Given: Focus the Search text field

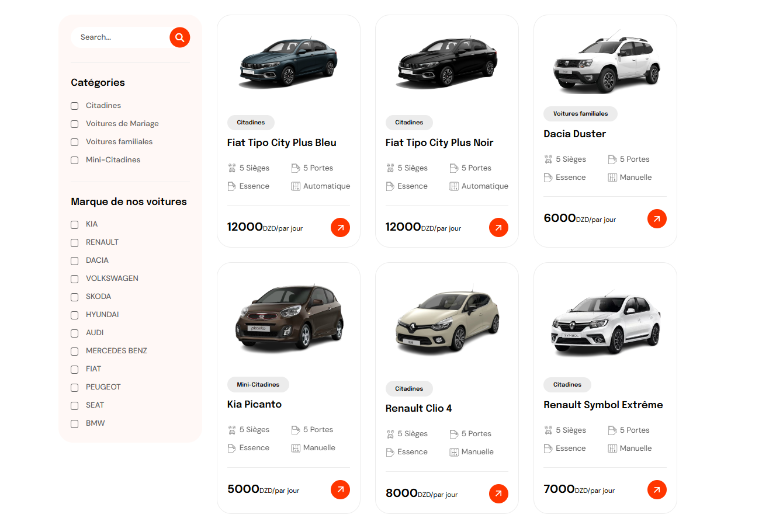Looking at the screenshot, I should click(120, 37).
